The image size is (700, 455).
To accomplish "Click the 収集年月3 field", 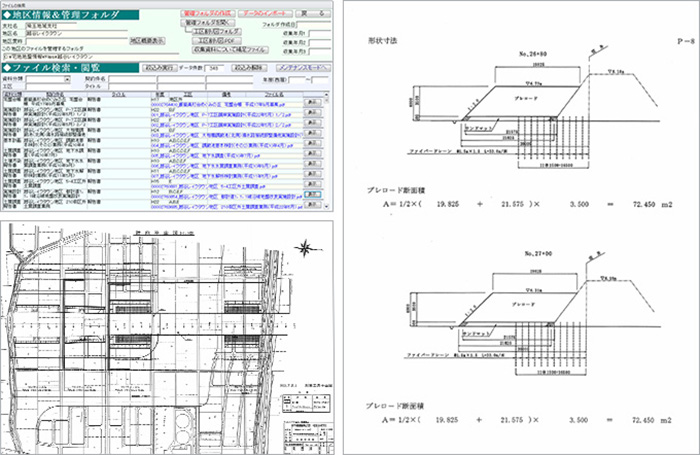I will pos(320,51).
